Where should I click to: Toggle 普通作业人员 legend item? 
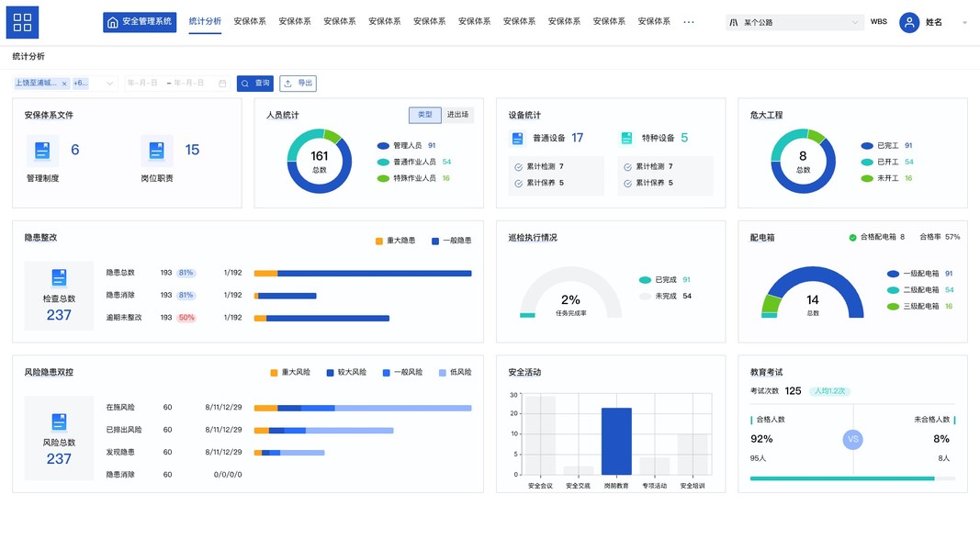click(x=413, y=162)
